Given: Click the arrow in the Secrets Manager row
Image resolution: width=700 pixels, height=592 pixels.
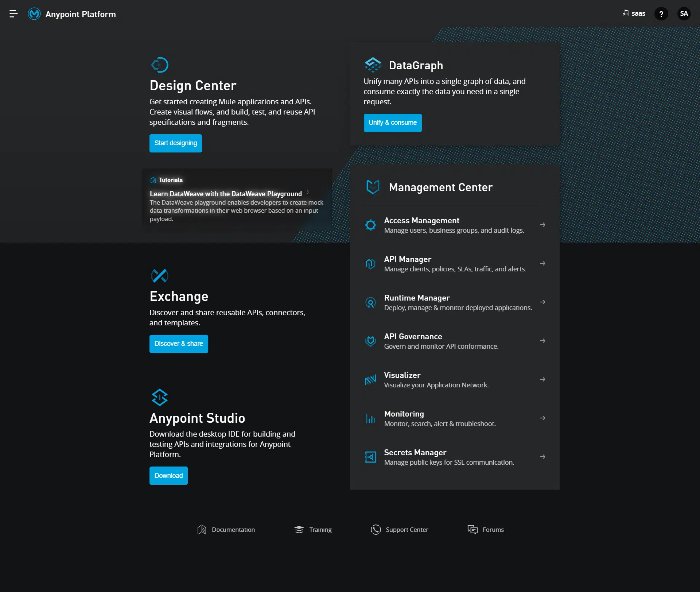Looking at the screenshot, I should click(542, 457).
